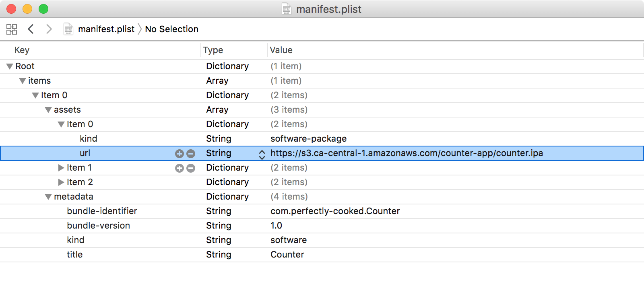Collapse the Root dictionary triangle
The height and width of the screenshot is (301, 644).
tap(10, 66)
